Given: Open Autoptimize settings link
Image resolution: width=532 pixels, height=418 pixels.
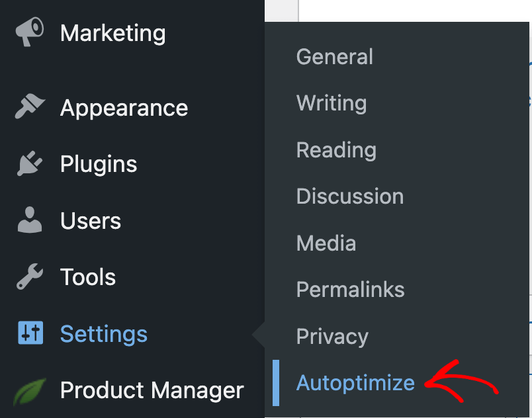Looking at the screenshot, I should click(355, 383).
